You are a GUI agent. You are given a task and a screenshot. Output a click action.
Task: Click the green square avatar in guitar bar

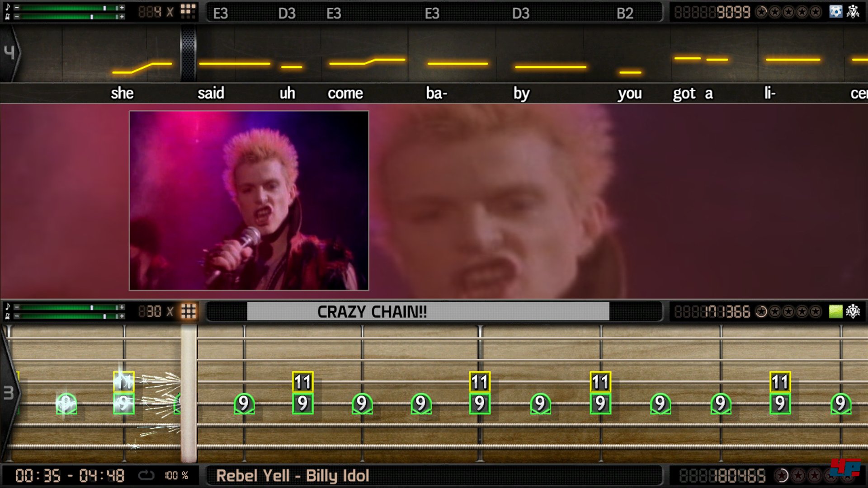835,311
